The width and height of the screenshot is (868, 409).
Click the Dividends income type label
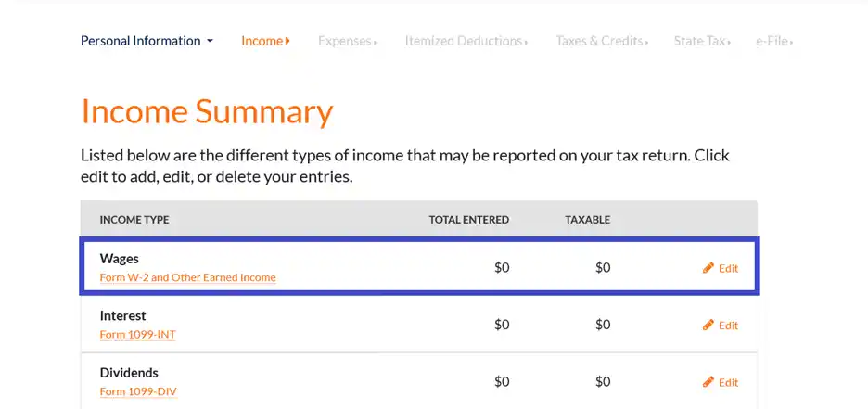point(129,373)
